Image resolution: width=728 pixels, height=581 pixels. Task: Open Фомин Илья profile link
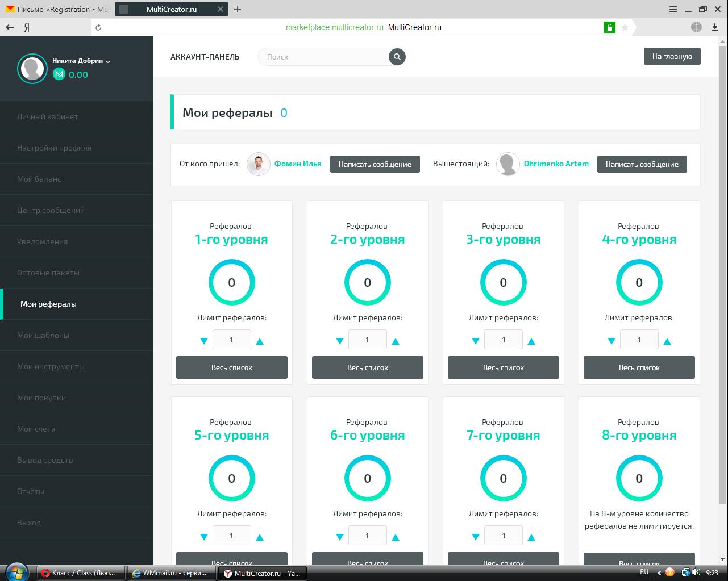coord(298,164)
